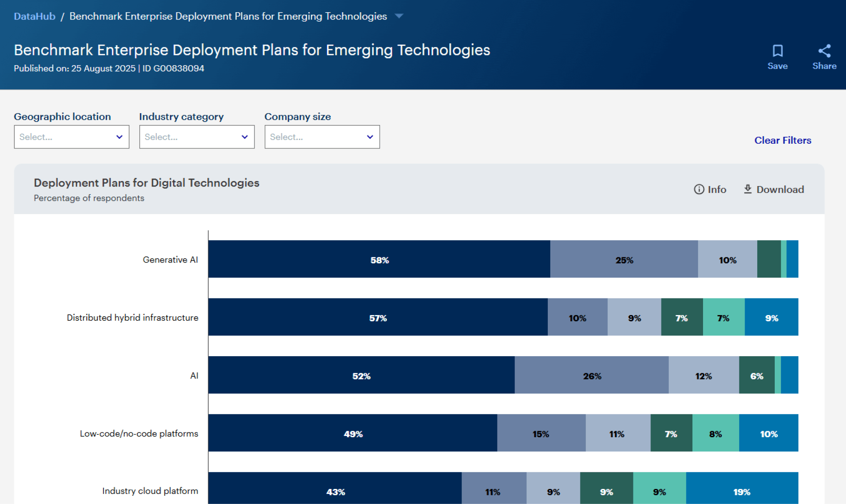This screenshot has height=504, width=846.
Task: Click the download arrow icon next to Download
Action: (747, 189)
